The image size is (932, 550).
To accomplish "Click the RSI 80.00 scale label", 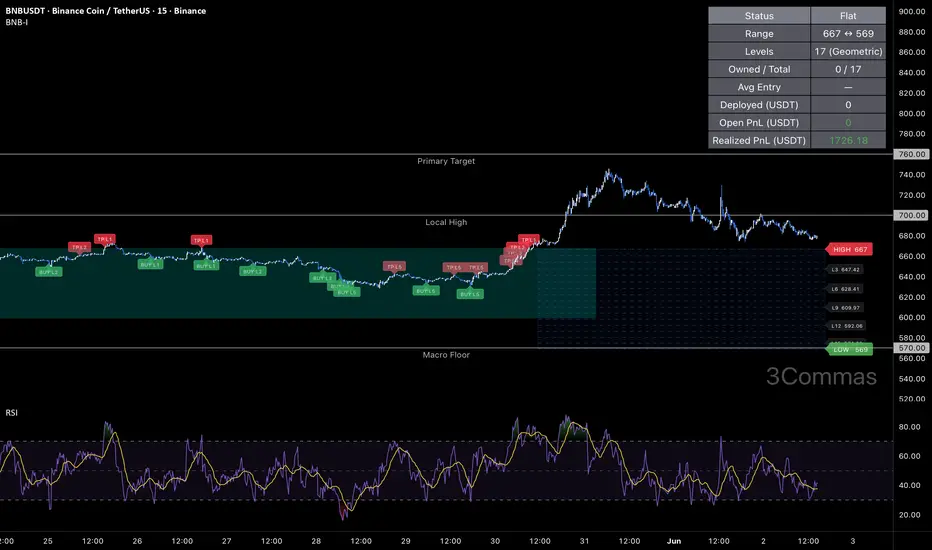I will point(909,427).
